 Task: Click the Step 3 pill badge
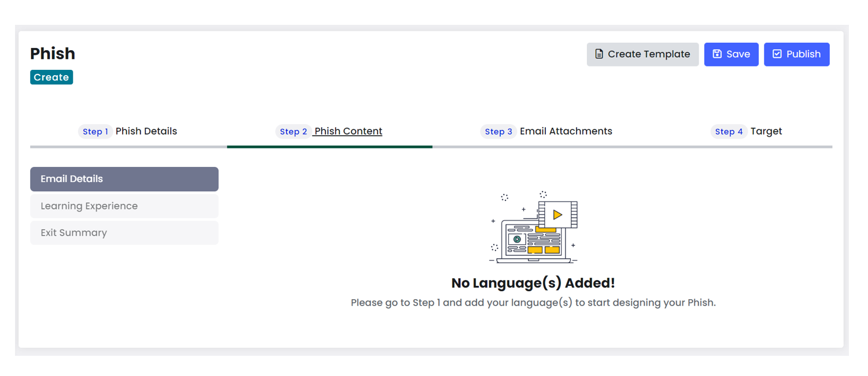pyautogui.click(x=498, y=131)
